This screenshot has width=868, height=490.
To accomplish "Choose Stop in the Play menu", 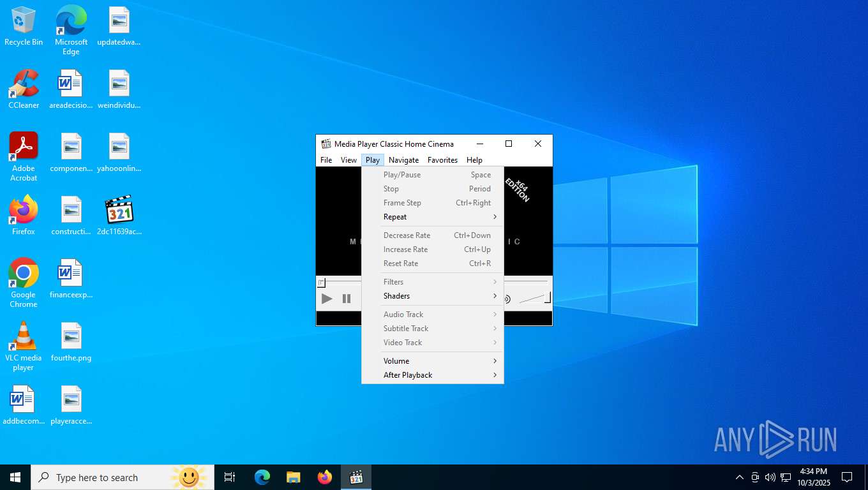I will click(x=433, y=189).
